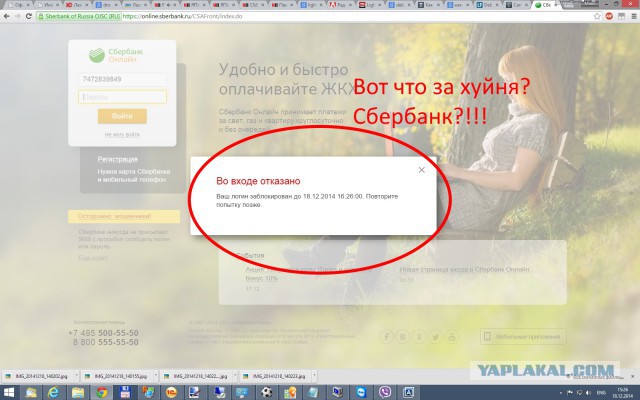Open the 'Новая страница входа в Сбербанк Онлайн' news
The image size is (640, 400).
pos(465,269)
